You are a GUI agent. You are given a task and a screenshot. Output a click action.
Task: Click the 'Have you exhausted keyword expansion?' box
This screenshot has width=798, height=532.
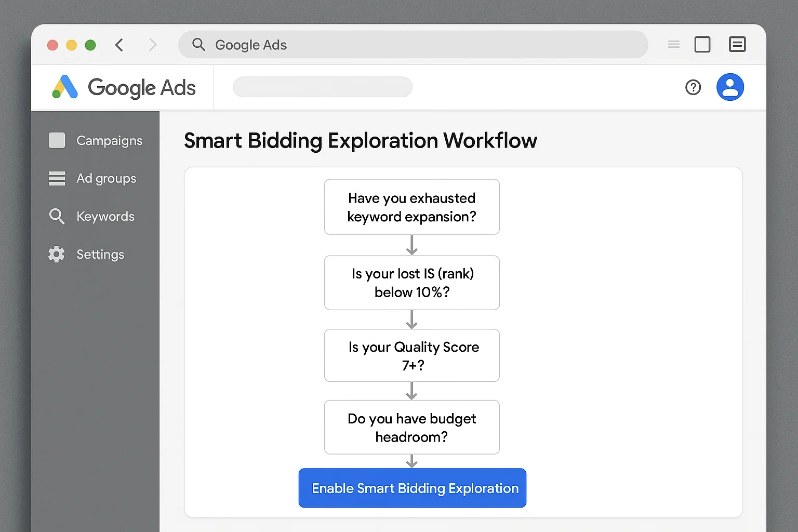411,207
